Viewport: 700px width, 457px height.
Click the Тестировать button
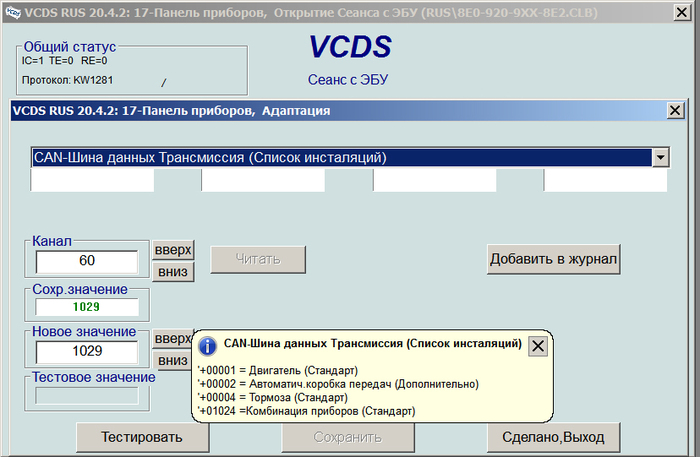click(142, 437)
